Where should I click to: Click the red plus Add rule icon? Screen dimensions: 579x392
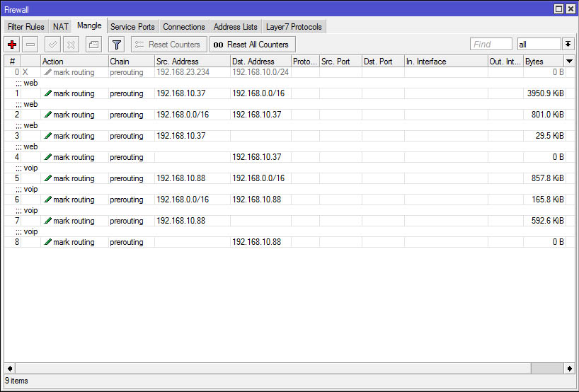[12, 45]
